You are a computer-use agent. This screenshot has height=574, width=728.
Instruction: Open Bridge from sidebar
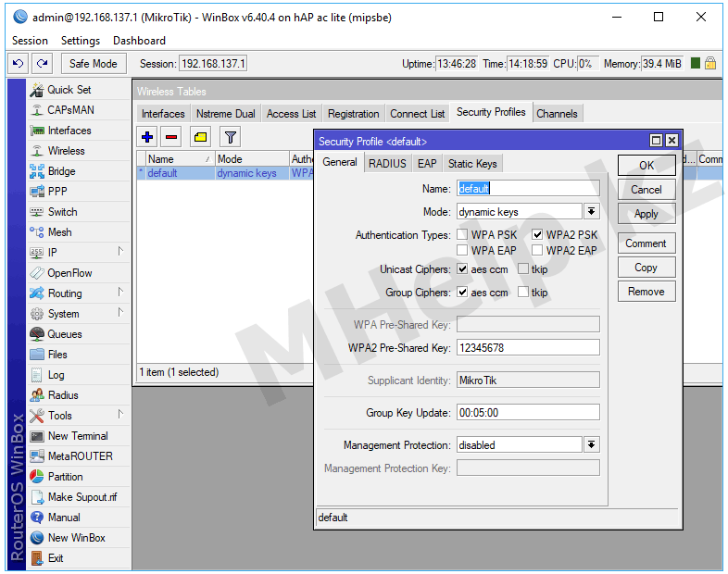tap(79, 171)
